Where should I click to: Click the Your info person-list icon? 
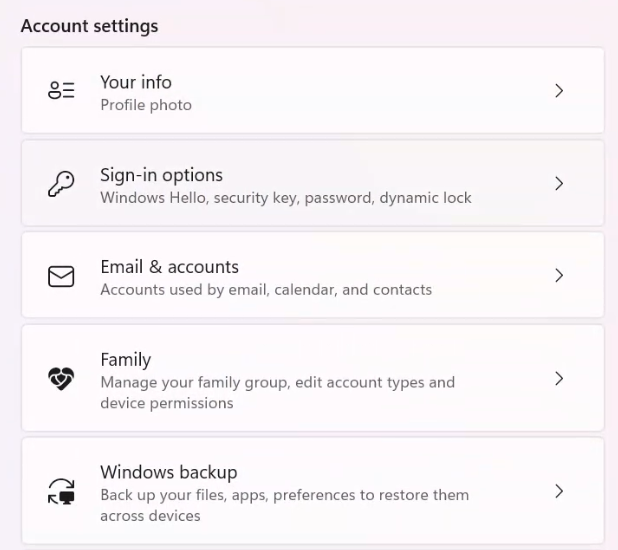coord(61,90)
